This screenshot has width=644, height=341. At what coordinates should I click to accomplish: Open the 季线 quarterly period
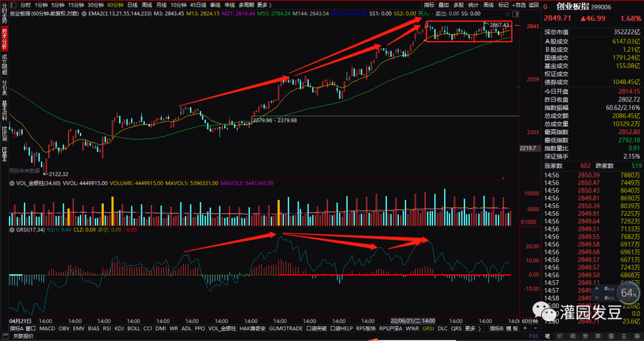point(215,5)
